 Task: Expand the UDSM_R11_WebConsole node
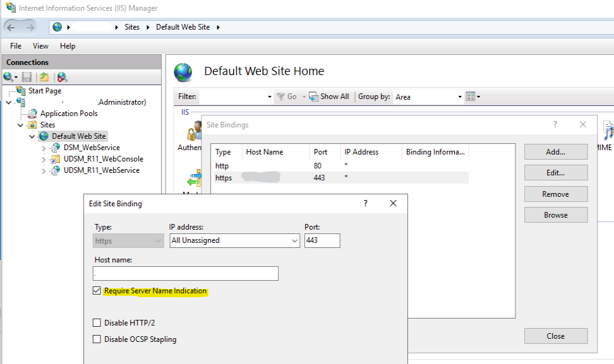[44, 160]
